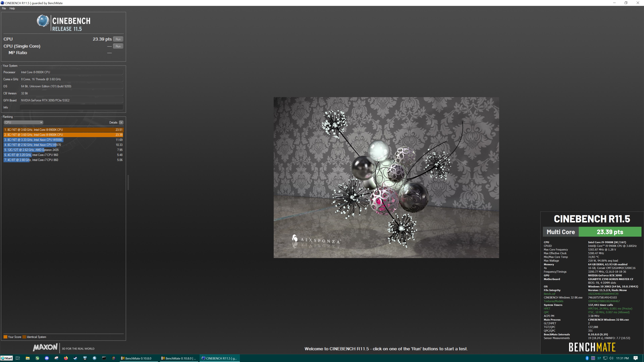Screen dimensions: 644x362
Task: Click the Cores x GHz field value
Action: click(71, 79)
